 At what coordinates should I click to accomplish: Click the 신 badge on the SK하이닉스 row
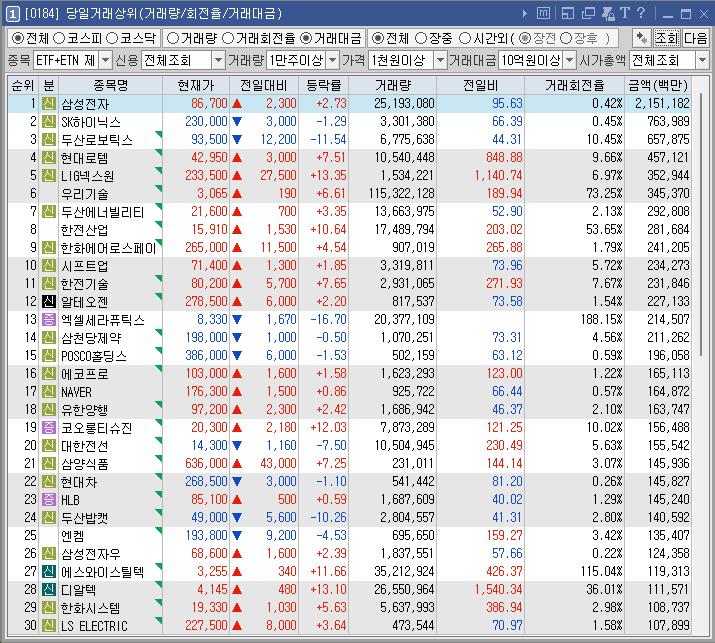point(49,121)
